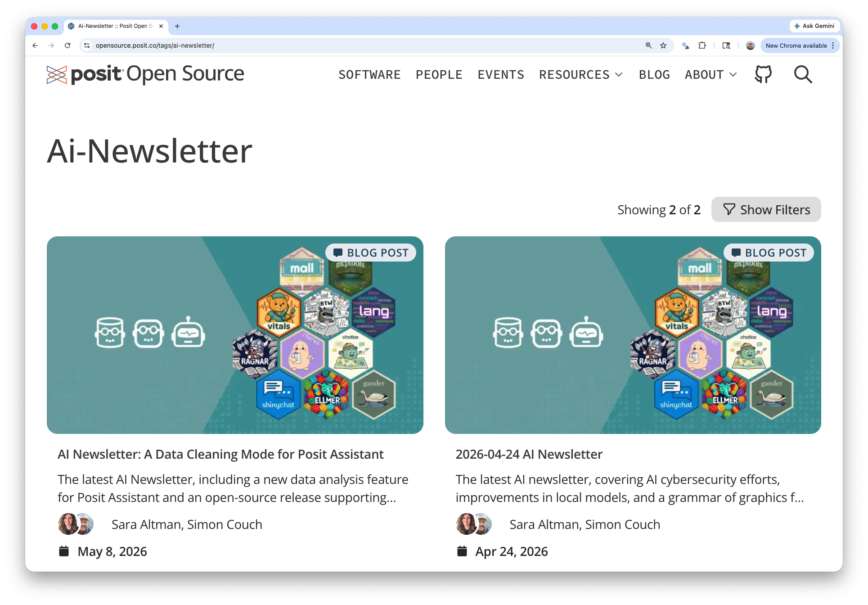Click the summary starting 'The latest AI Newsletter, including'

(x=233, y=488)
